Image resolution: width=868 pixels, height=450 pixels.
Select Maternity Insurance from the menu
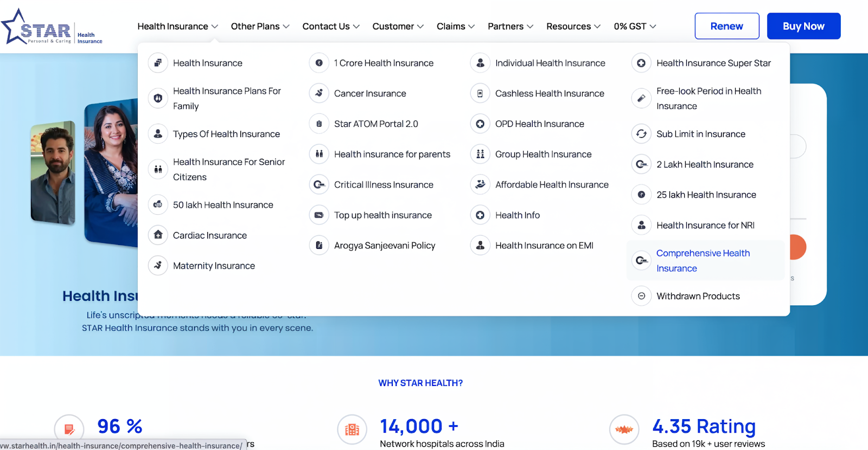214,266
